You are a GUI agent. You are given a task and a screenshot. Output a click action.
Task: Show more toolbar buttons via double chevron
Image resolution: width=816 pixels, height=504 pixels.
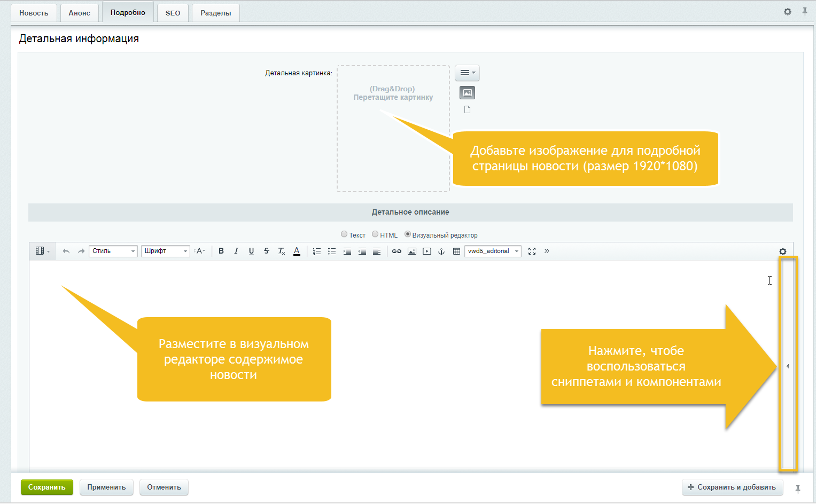point(547,251)
